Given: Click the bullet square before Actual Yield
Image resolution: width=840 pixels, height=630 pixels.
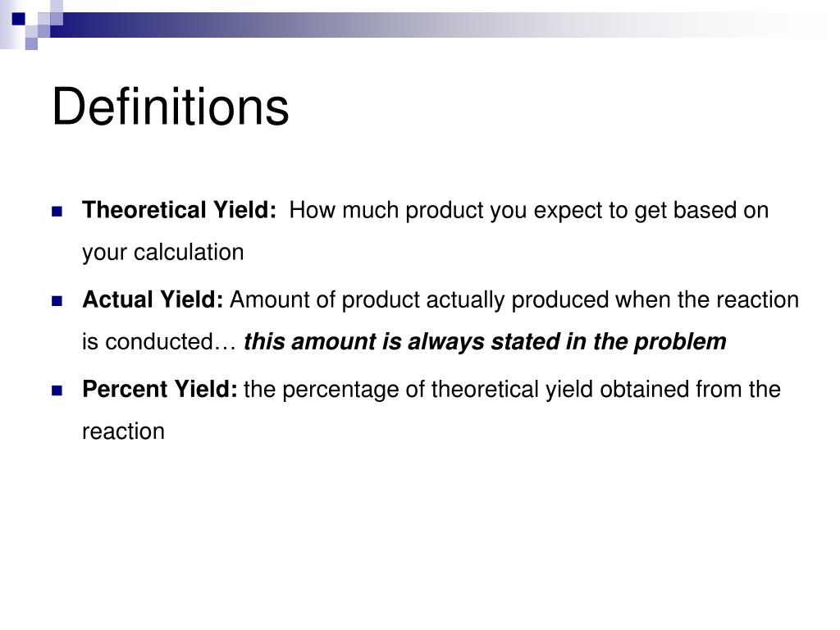Looking at the screenshot, I should pos(57,301).
